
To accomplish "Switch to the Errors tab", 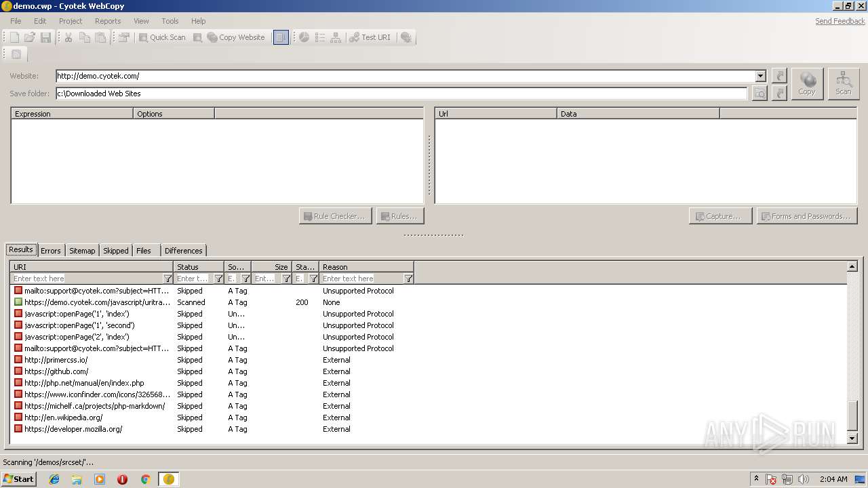I will tap(51, 251).
